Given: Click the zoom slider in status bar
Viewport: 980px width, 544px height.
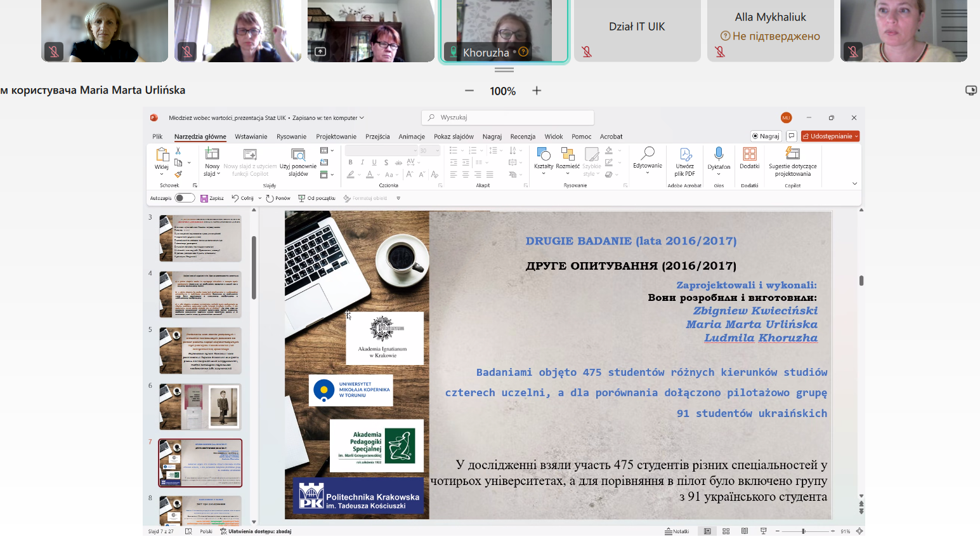Looking at the screenshot, I should [803, 531].
